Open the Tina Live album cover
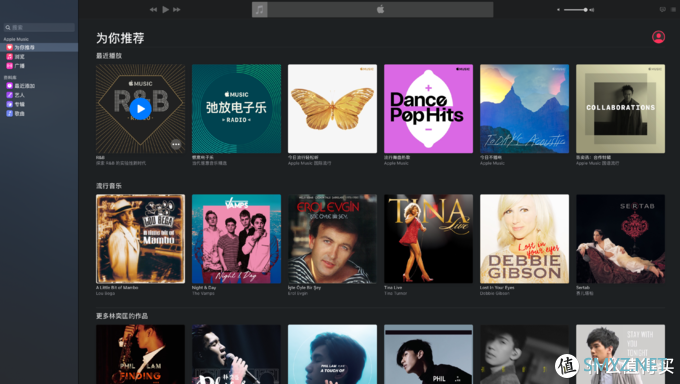The width and height of the screenshot is (680, 384). [x=428, y=239]
